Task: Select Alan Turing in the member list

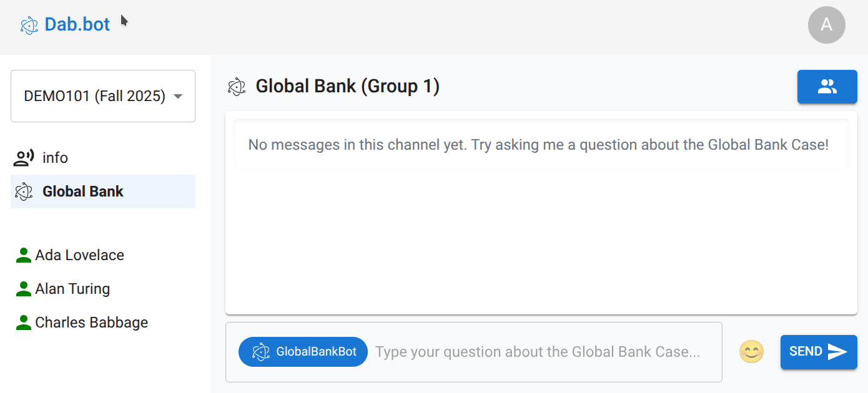Action: [72, 289]
